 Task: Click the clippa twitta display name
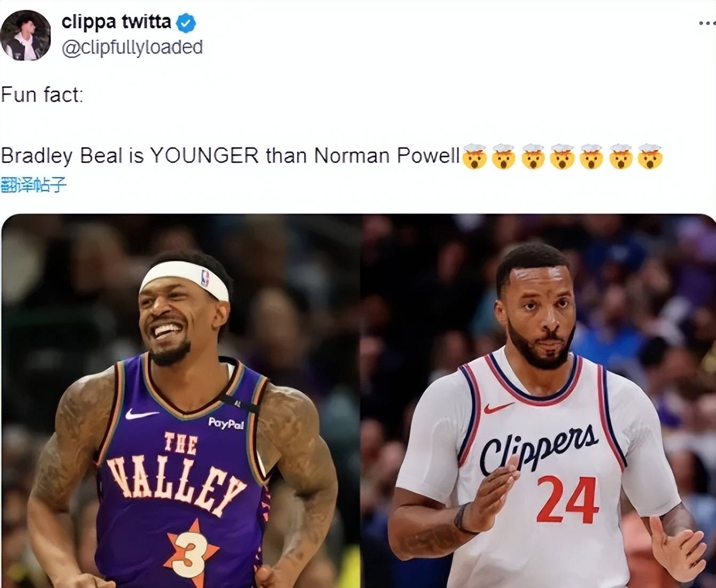click(x=116, y=22)
